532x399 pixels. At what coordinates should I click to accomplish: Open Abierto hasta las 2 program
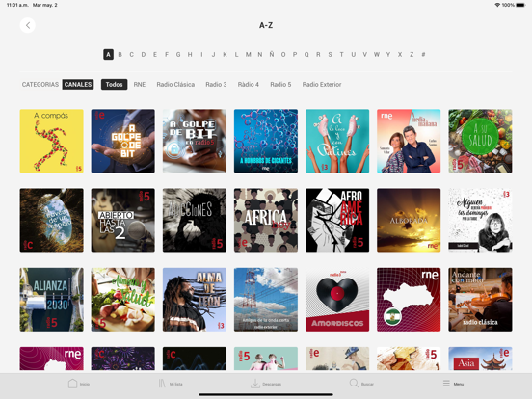click(x=122, y=220)
